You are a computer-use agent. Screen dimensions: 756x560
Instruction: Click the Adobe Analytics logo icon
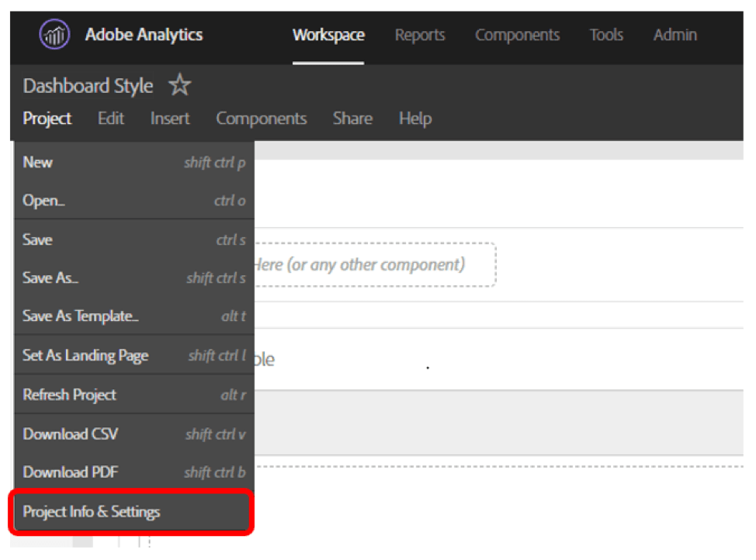coord(54,35)
